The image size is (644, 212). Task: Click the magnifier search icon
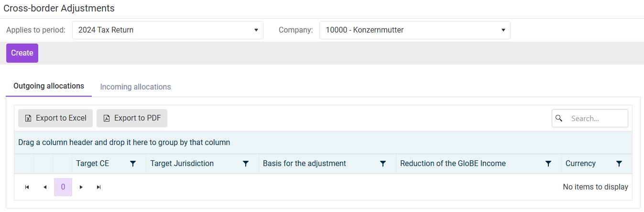pyautogui.click(x=559, y=118)
